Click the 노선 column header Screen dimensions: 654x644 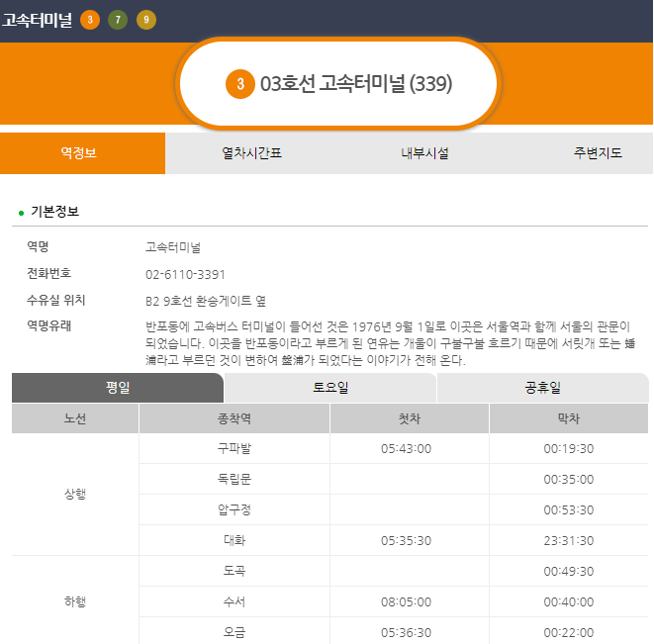[75, 418]
